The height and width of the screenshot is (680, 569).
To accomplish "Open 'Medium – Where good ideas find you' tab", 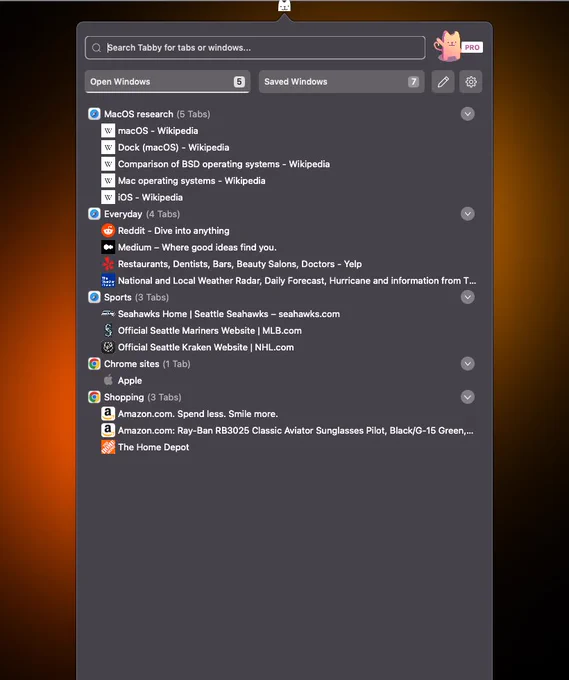I will click(x=197, y=247).
